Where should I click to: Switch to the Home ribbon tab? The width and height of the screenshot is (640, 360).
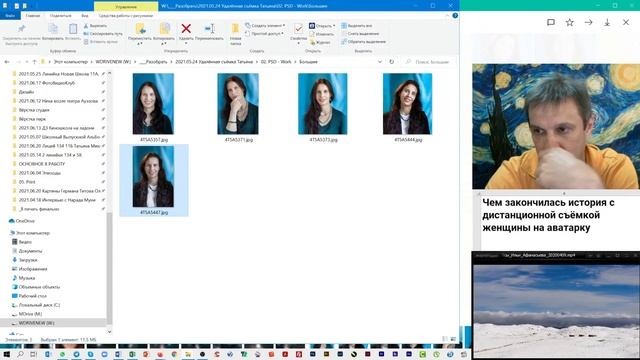[x=33, y=16]
